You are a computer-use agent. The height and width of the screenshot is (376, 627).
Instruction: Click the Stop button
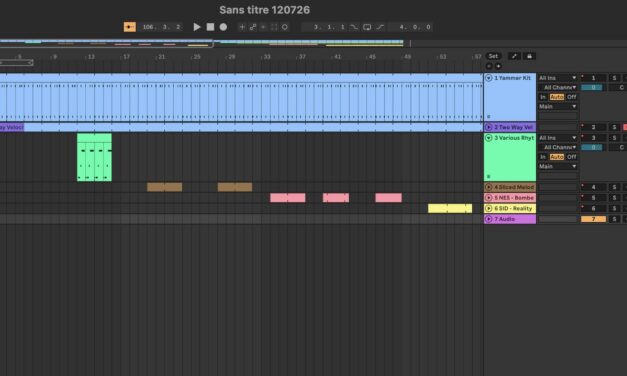pos(210,27)
